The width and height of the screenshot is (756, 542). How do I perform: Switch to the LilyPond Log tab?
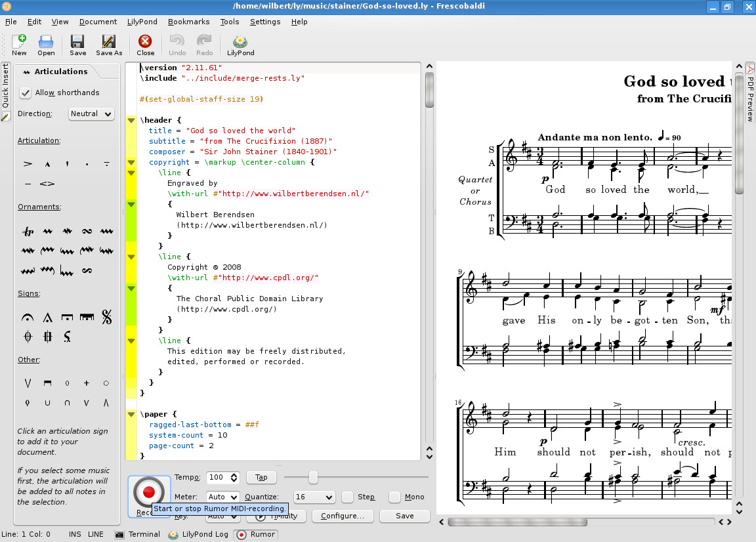click(x=198, y=534)
